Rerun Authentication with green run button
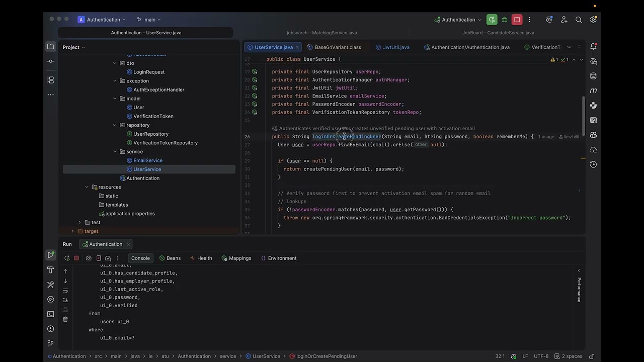The width and height of the screenshot is (644, 362). 492,20
